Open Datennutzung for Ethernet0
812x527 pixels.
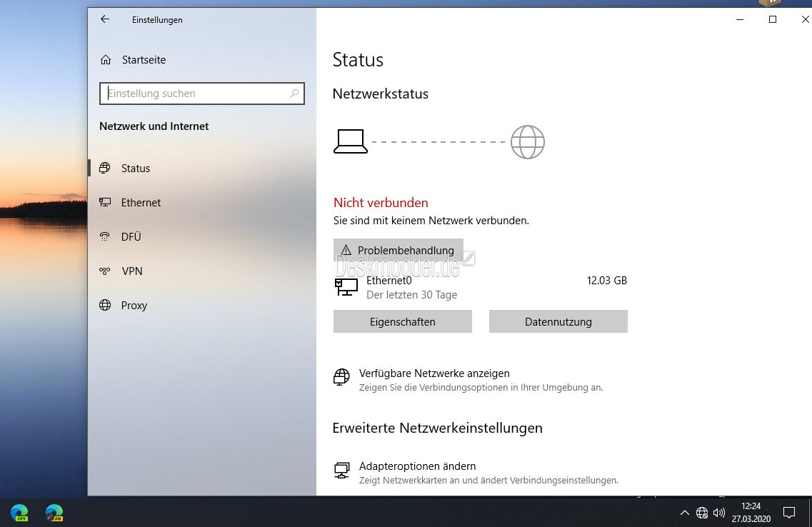point(558,321)
